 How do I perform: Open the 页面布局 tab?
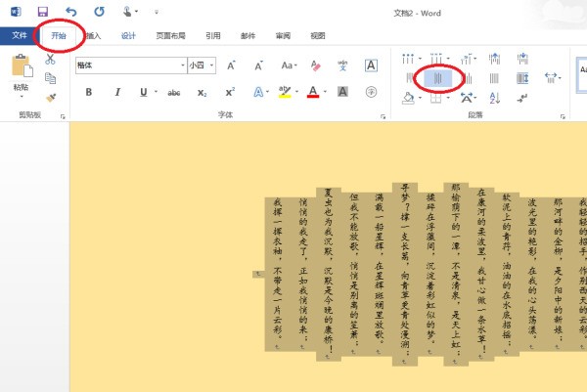coord(172,35)
